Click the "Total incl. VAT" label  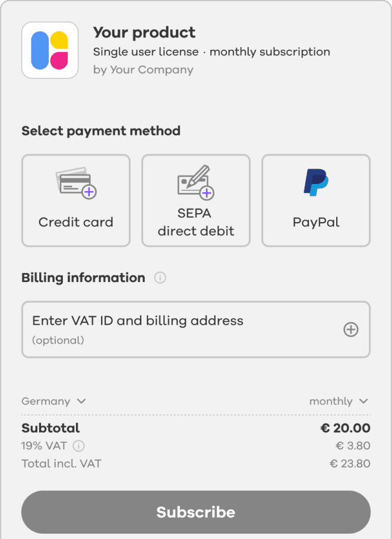tap(61, 464)
